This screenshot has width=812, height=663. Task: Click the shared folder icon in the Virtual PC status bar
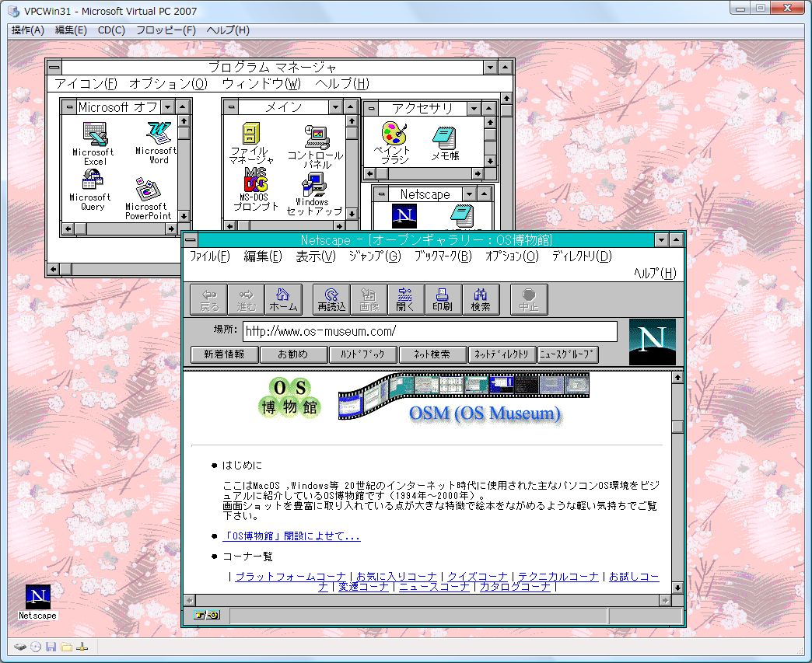[66, 647]
